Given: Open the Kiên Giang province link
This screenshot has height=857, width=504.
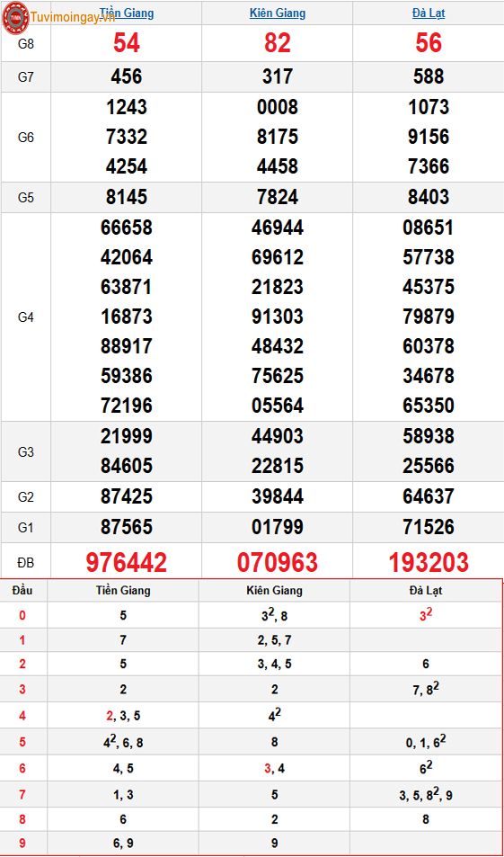Looking at the screenshot, I should tap(278, 13).
